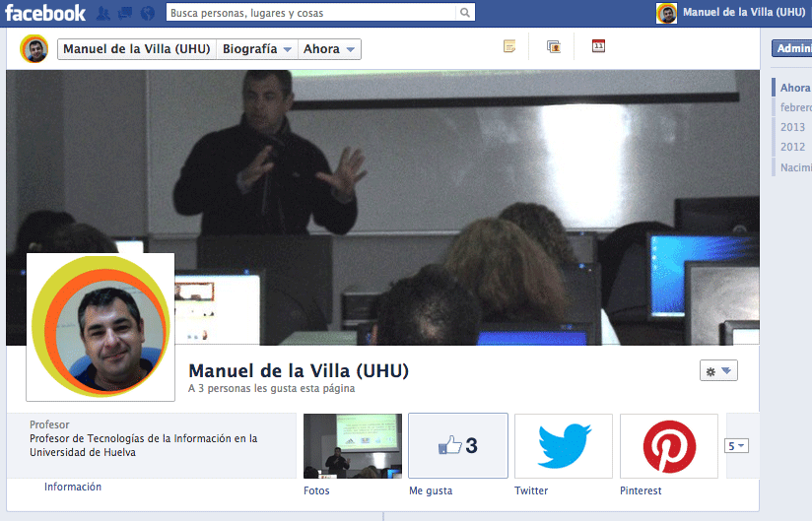Expand the apps dropdown showing 5
Viewport: 812px width, 521px height.
(x=736, y=446)
